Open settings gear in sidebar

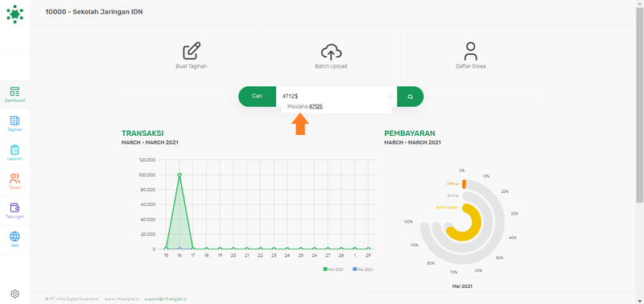[14, 294]
